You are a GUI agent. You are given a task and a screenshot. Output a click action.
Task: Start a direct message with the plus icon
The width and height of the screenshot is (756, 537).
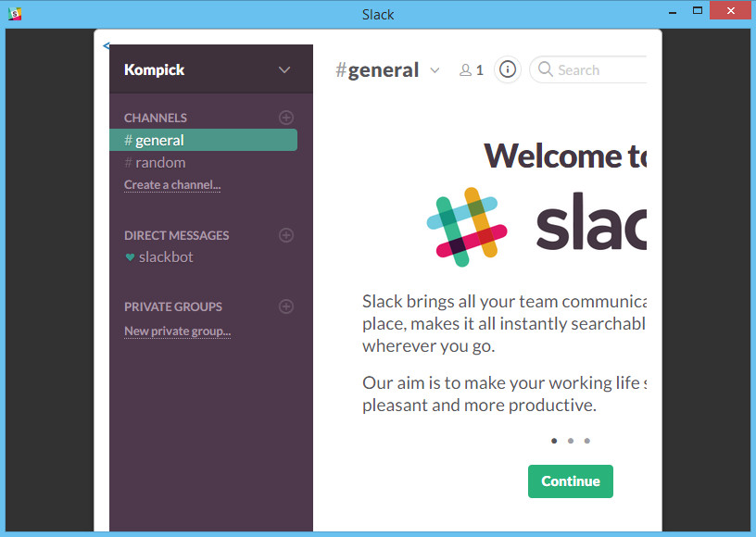[286, 235]
